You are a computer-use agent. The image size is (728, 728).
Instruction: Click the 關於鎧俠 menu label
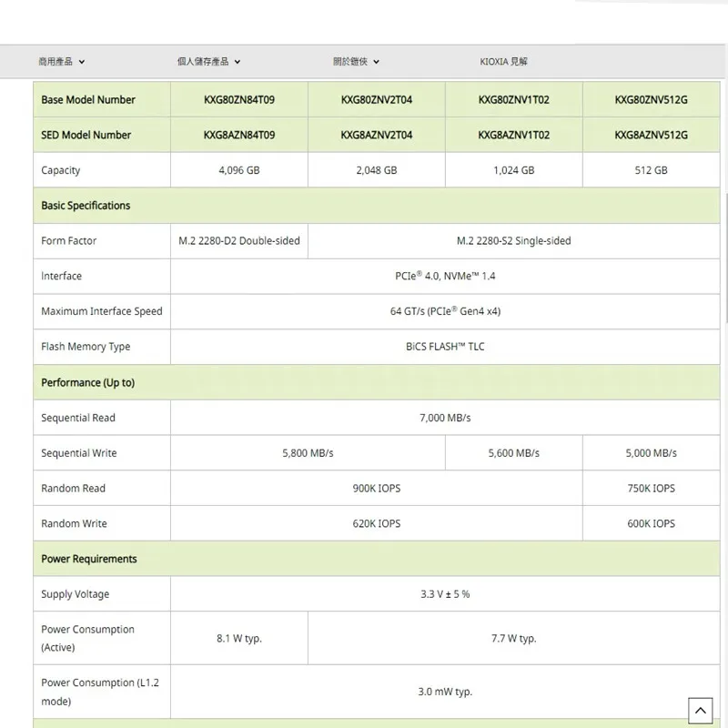pos(350,62)
